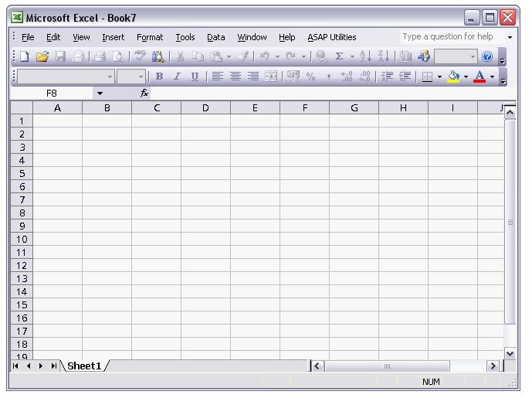Open the File menu
This screenshot has height=398, width=532.
pyautogui.click(x=28, y=37)
